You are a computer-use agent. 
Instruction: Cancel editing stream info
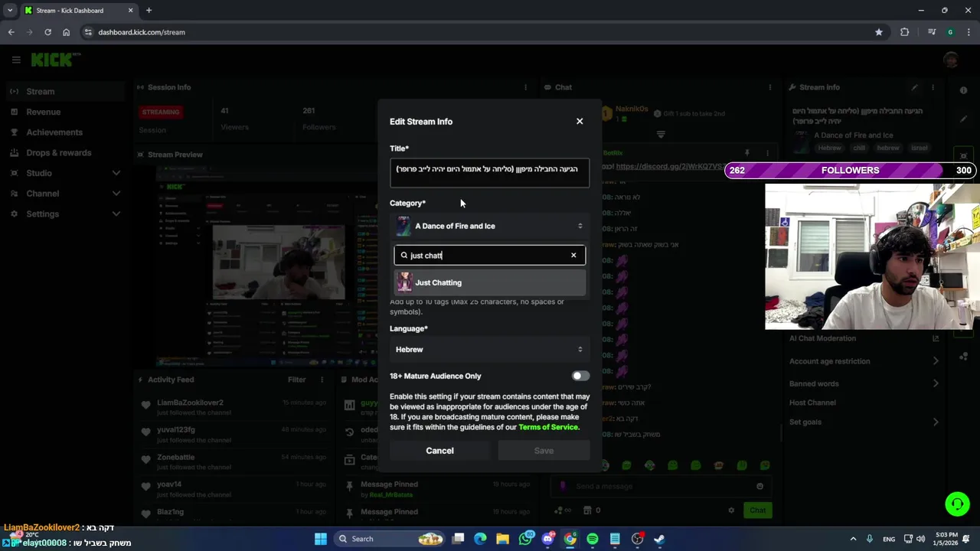(439, 451)
